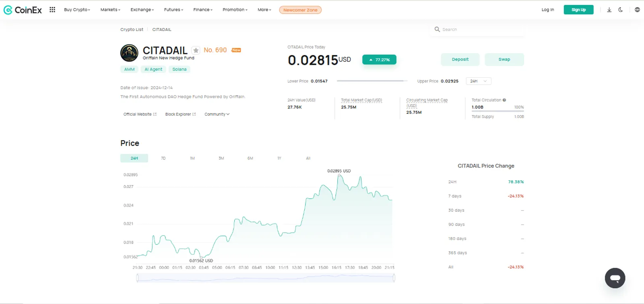Toggle dark mode moon icon
The width and height of the screenshot is (644, 304).
point(621,10)
